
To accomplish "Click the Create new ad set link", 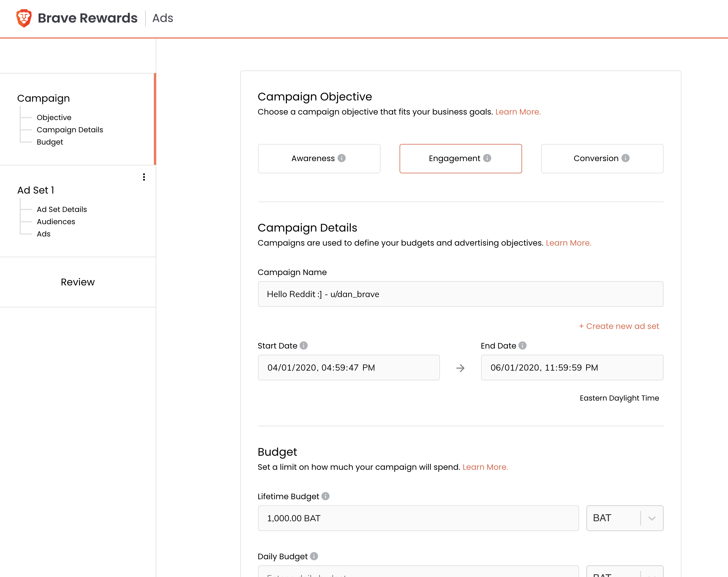I will (x=619, y=326).
